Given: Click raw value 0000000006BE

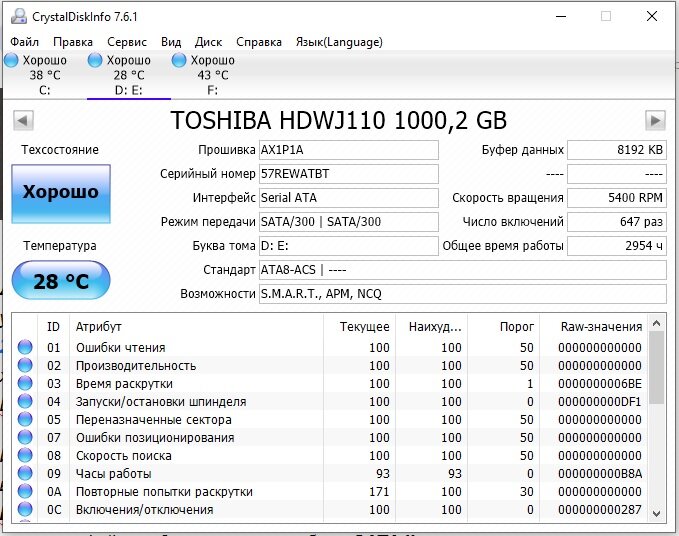Looking at the screenshot, I should [600, 384].
